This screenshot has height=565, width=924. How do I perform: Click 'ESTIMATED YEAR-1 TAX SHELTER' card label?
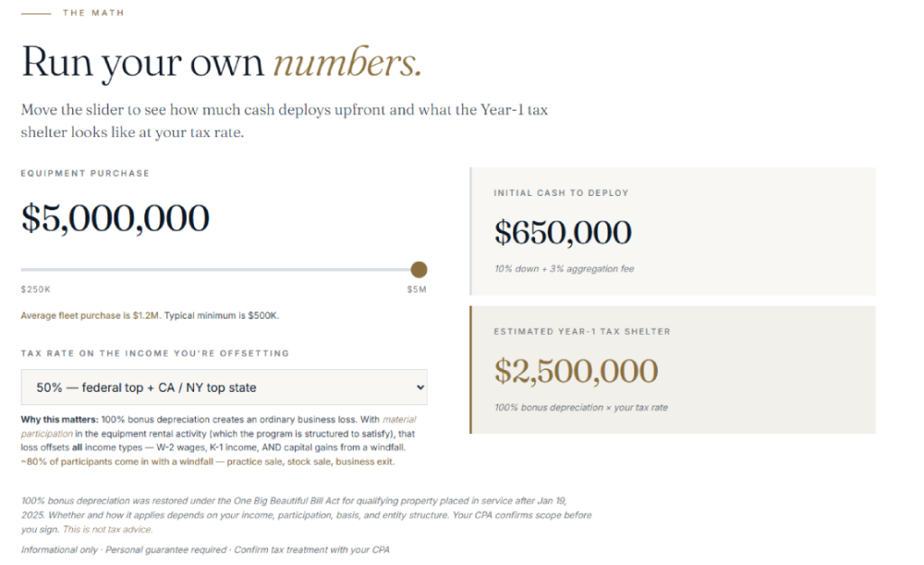click(x=582, y=332)
